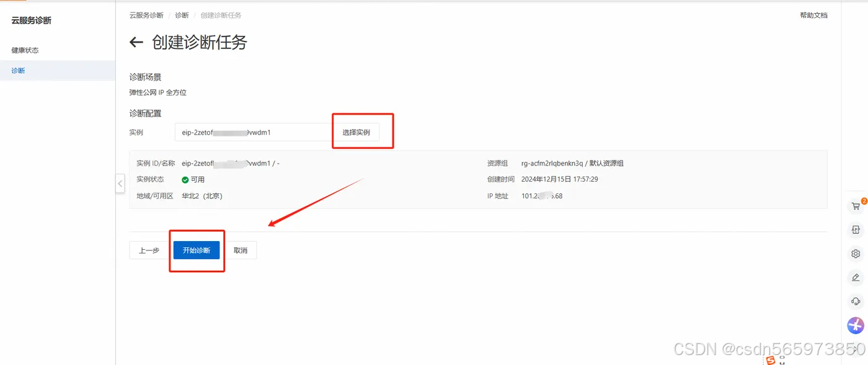Image resolution: width=868 pixels, height=365 pixels.
Task: Open the code tool icon in right sidebar
Action: (856, 230)
